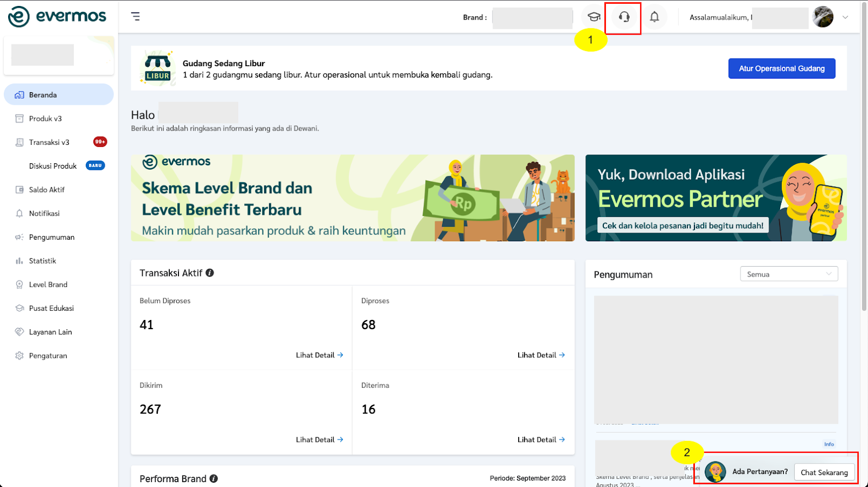Click the Beranda home icon
Screen dimensions: 868x487
pos(20,95)
